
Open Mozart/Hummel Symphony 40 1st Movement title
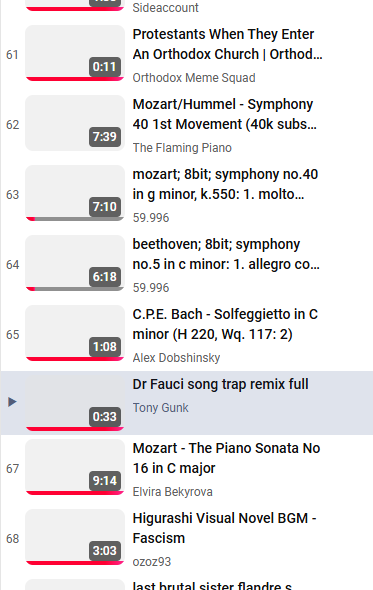coord(225,114)
